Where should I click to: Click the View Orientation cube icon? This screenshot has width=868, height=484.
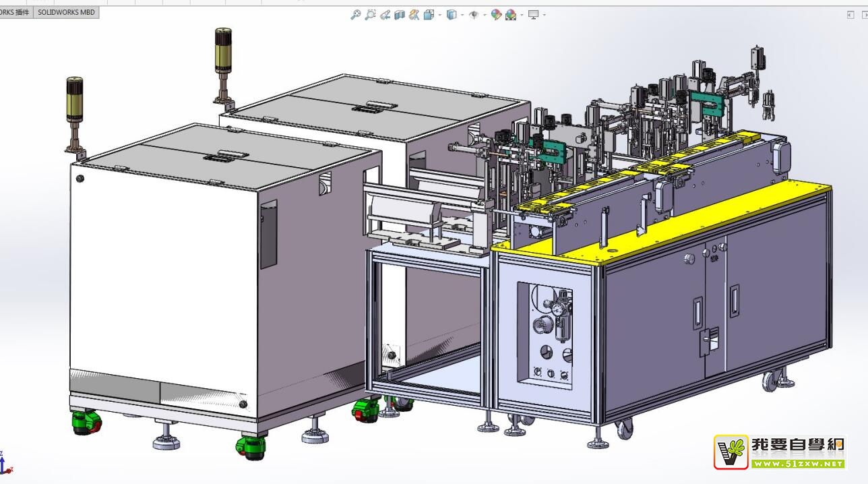[x=429, y=14]
